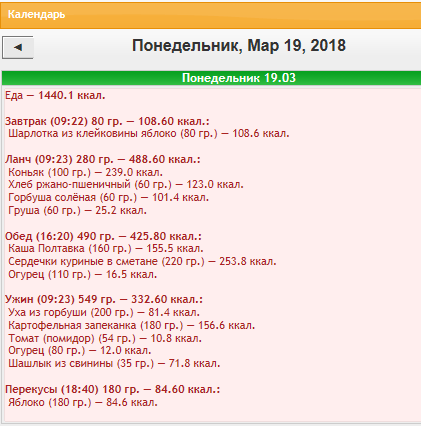Click the Коньяк (100 гр.) entry

pos(86,172)
